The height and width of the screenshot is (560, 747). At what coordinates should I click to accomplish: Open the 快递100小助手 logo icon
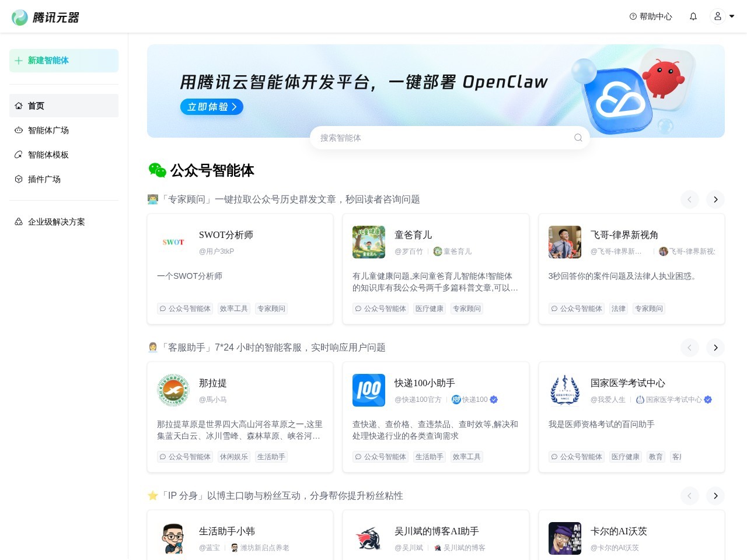(369, 390)
